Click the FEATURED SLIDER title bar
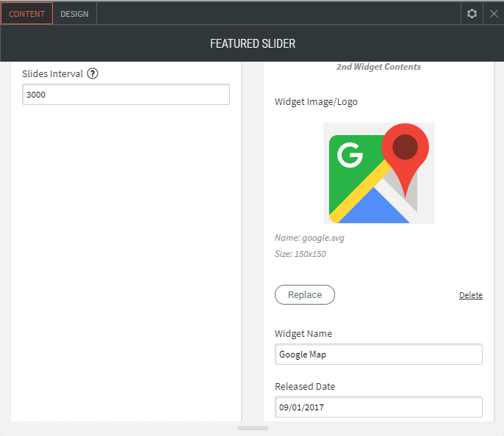 [252, 43]
